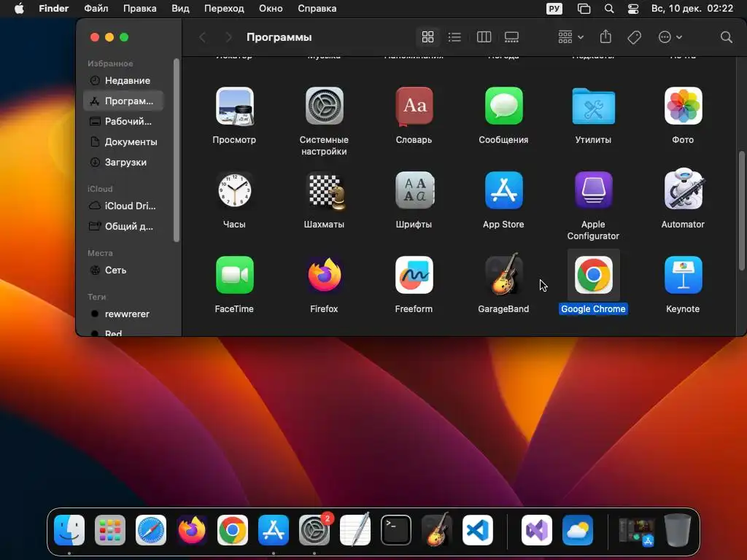Click the Edit Tags toolbar button

[x=634, y=37]
